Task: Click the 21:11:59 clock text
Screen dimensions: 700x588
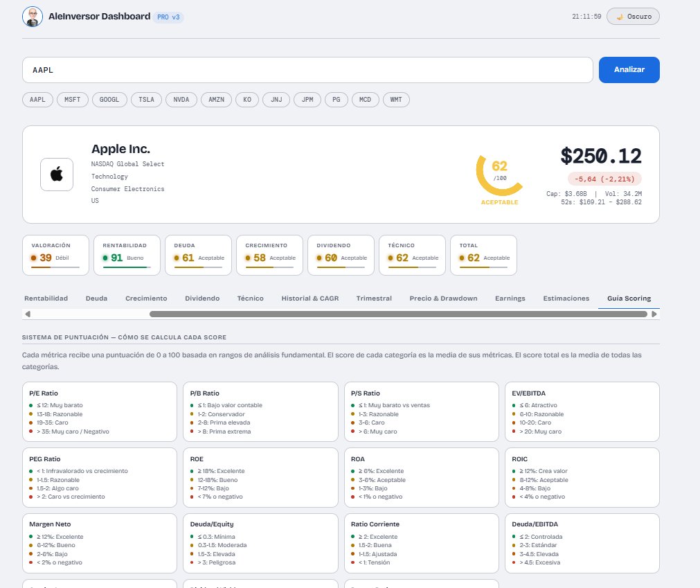Action: point(586,17)
